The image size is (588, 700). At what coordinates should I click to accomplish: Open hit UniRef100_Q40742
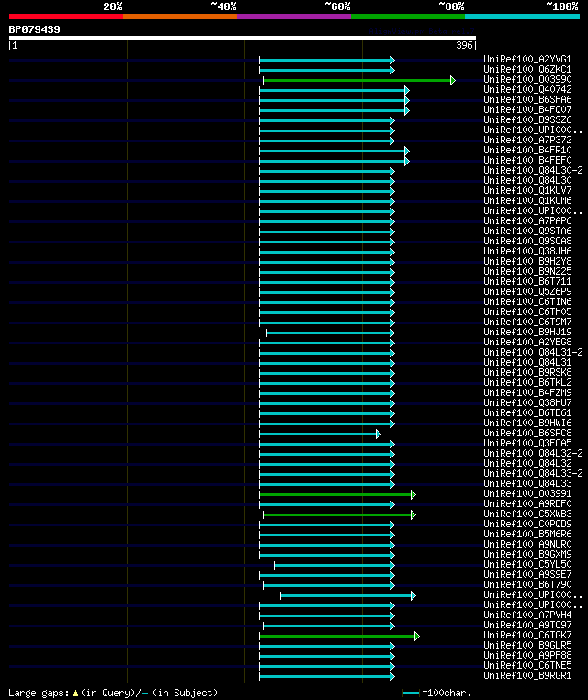pos(527,89)
